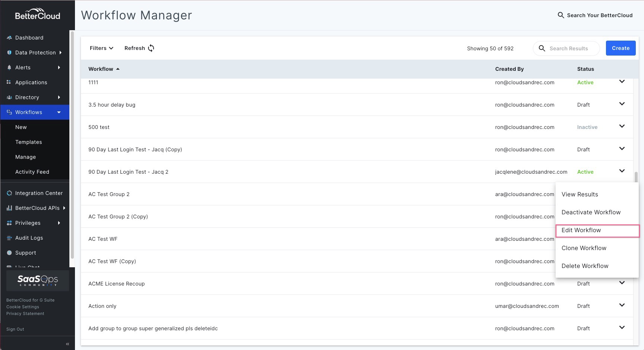Image resolution: width=644 pixels, height=350 pixels.
Task: Click the BetterCloud APIs chart icon
Action: (x=9, y=208)
